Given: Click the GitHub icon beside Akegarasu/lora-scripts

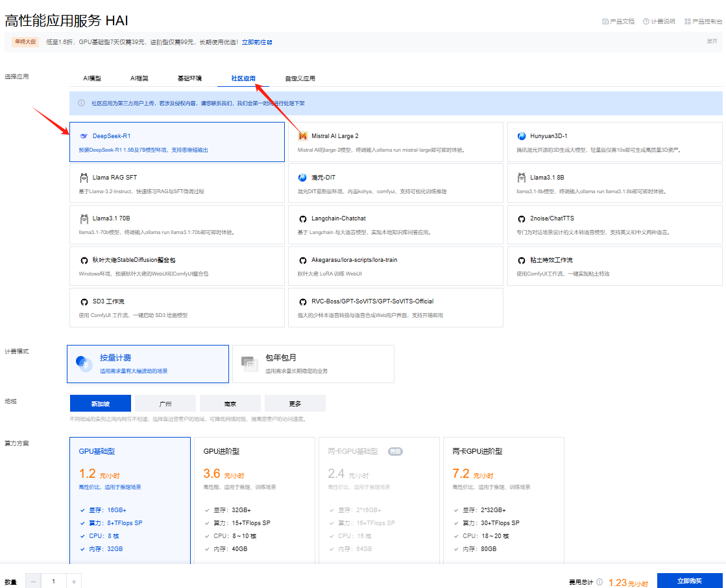Looking at the screenshot, I should pyautogui.click(x=303, y=261).
